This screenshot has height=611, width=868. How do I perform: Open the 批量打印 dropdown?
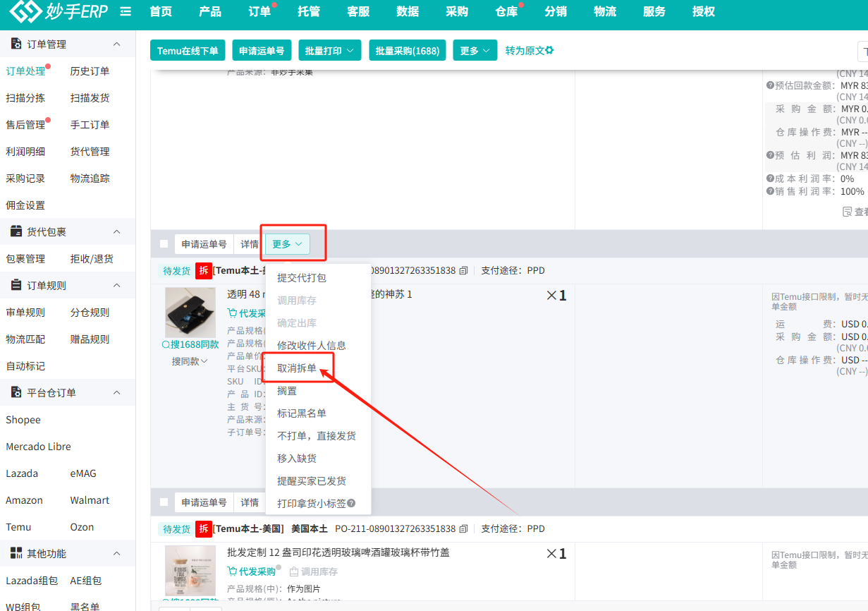pyautogui.click(x=330, y=51)
